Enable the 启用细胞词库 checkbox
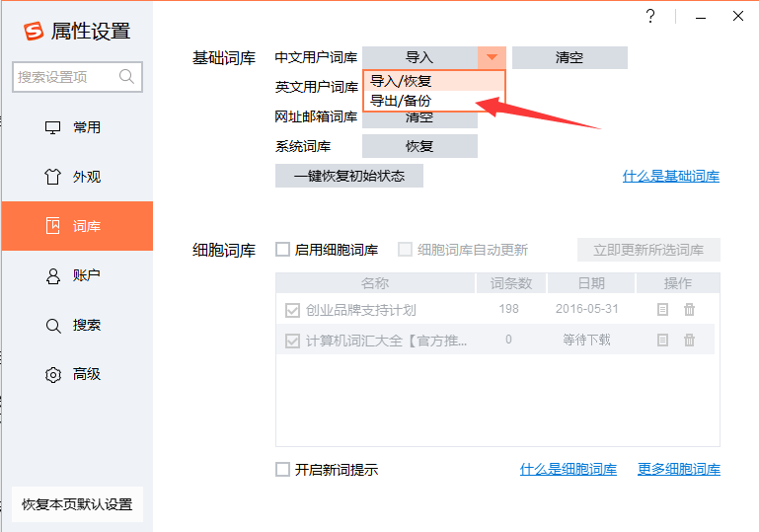The height and width of the screenshot is (532, 759). tap(283, 250)
